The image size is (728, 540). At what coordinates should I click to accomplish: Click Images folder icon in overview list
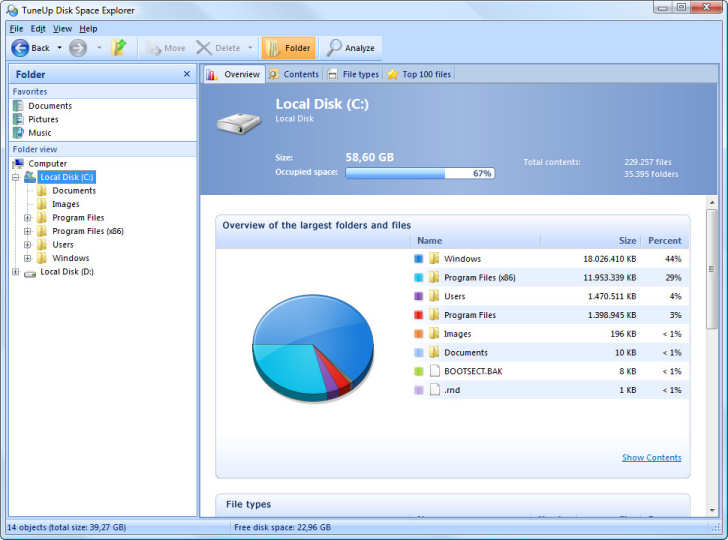click(x=434, y=333)
